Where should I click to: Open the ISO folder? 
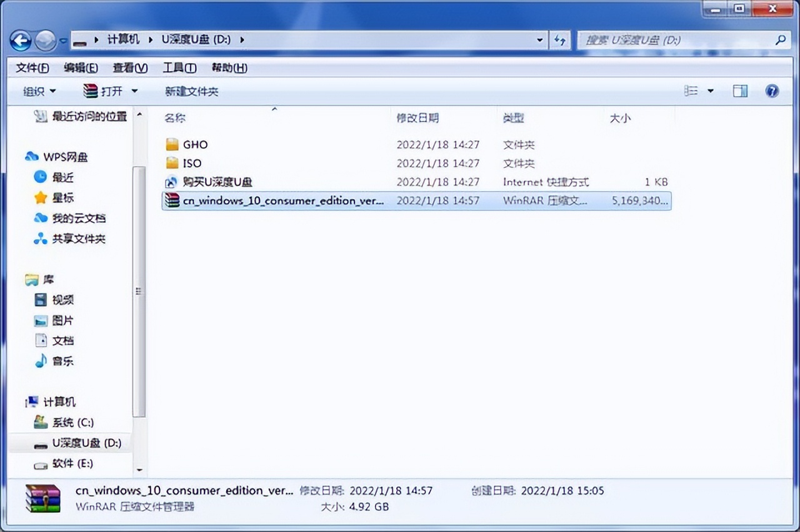point(191,163)
